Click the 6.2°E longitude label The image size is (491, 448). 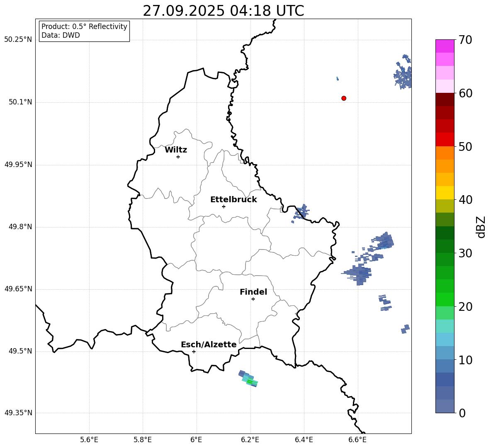coord(250,440)
